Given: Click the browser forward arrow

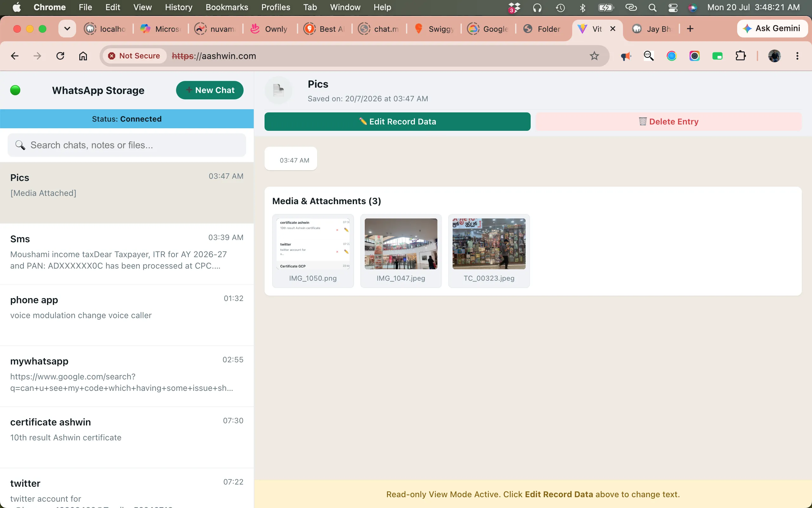Looking at the screenshot, I should coord(37,56).
